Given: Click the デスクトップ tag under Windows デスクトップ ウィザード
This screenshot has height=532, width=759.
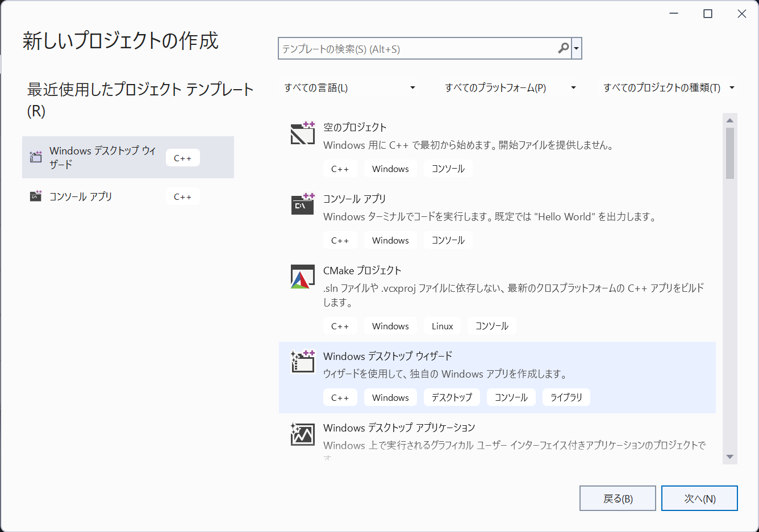Looking at the screenshot, I should pyautogui.click(x=452, y=397).
